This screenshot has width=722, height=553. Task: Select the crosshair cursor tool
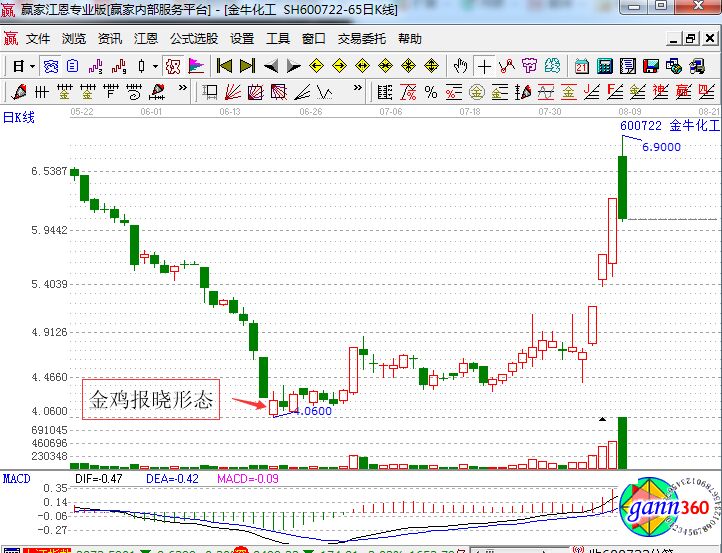click(x=484, y=67)
